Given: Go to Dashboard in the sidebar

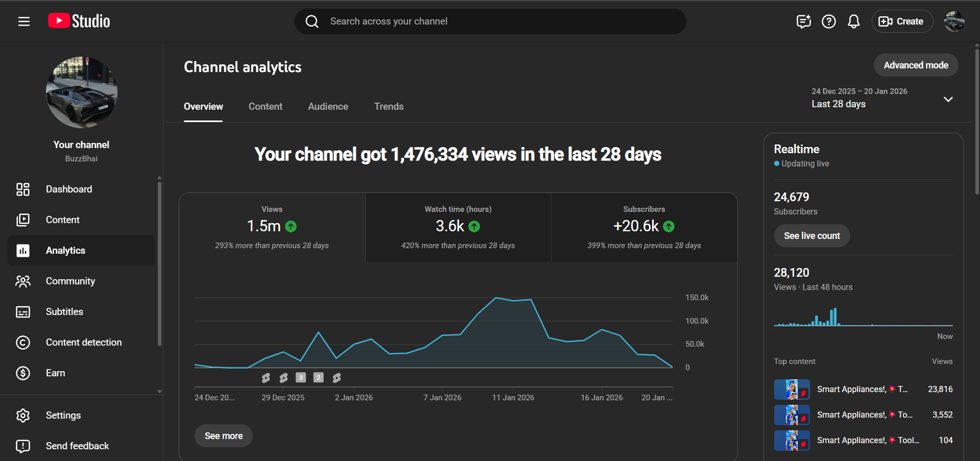Looking at the screenshot, I should tap(69, 189).
